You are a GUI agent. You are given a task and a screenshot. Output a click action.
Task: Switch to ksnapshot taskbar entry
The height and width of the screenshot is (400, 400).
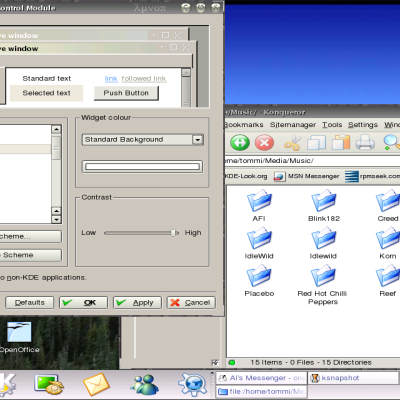(x=353, y=378)
